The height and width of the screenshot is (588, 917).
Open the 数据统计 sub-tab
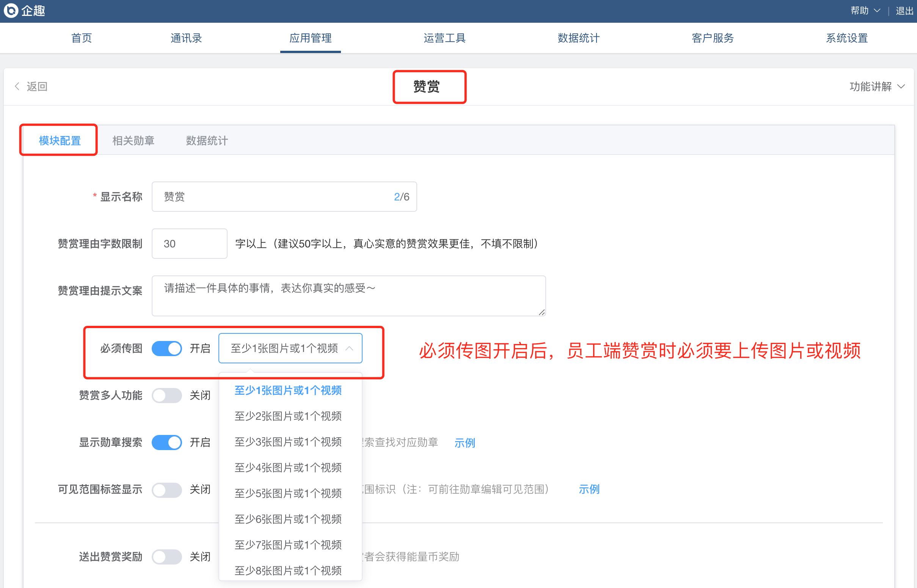coord(207,141)
